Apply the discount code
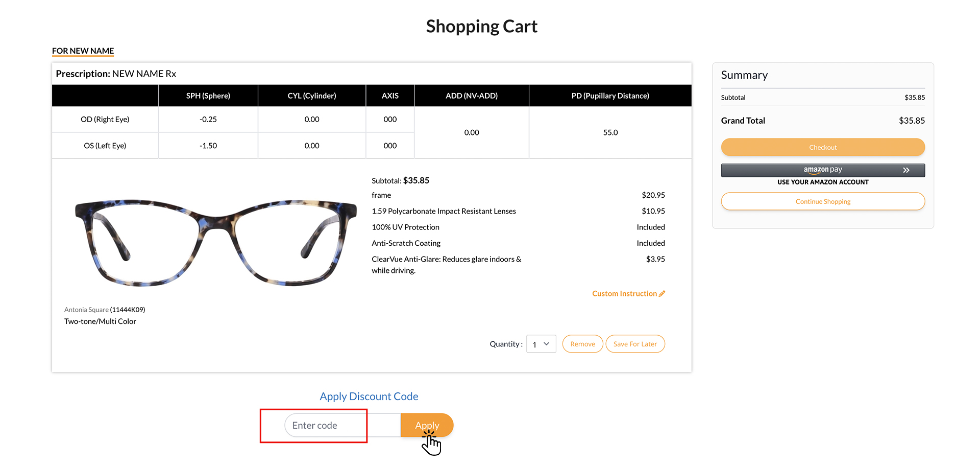This screenshot has height=466, width=980. [x=427, y=425]
